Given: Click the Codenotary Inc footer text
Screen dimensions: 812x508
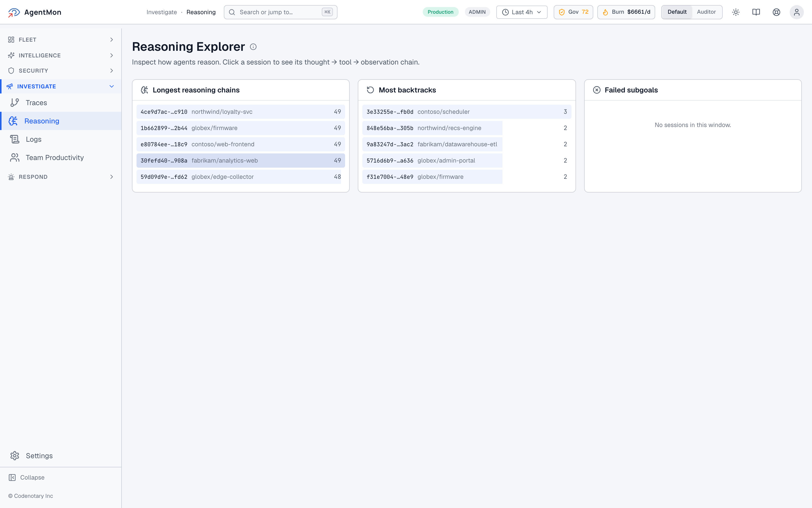Looking at the screenshot, I should click(30, 496).
